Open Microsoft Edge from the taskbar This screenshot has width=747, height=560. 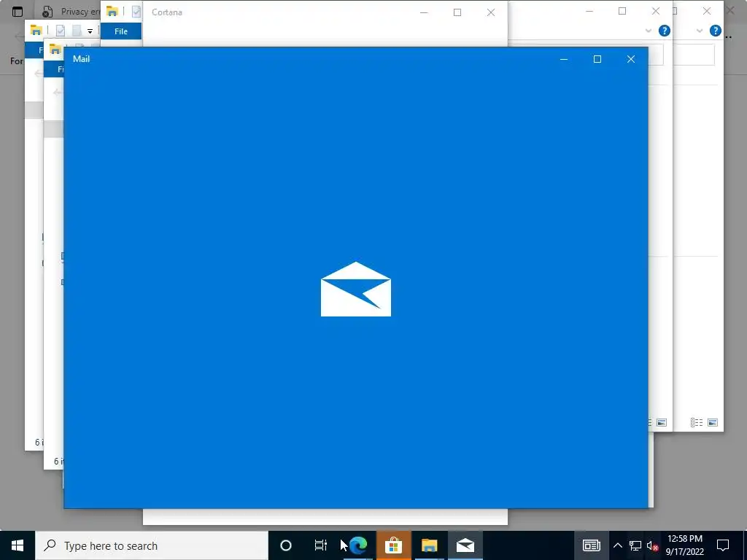(x=358, y=545)
